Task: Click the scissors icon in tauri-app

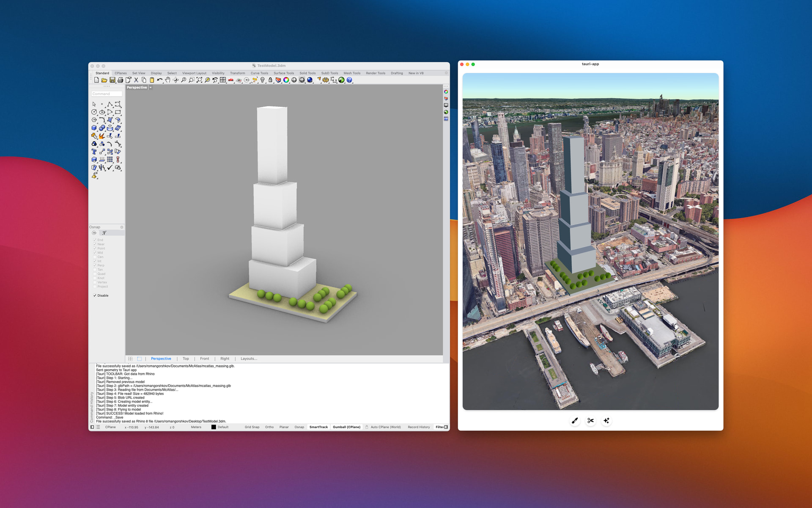Action: [x=590, y=420]
